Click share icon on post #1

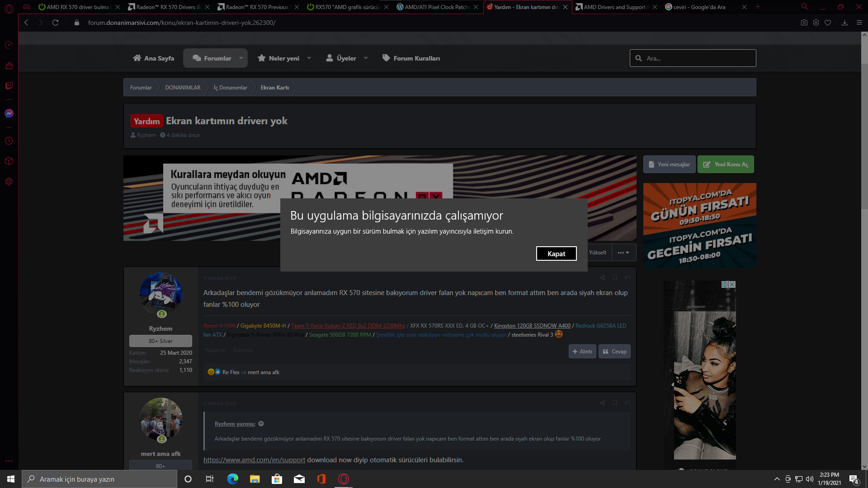tap(602, 278)
